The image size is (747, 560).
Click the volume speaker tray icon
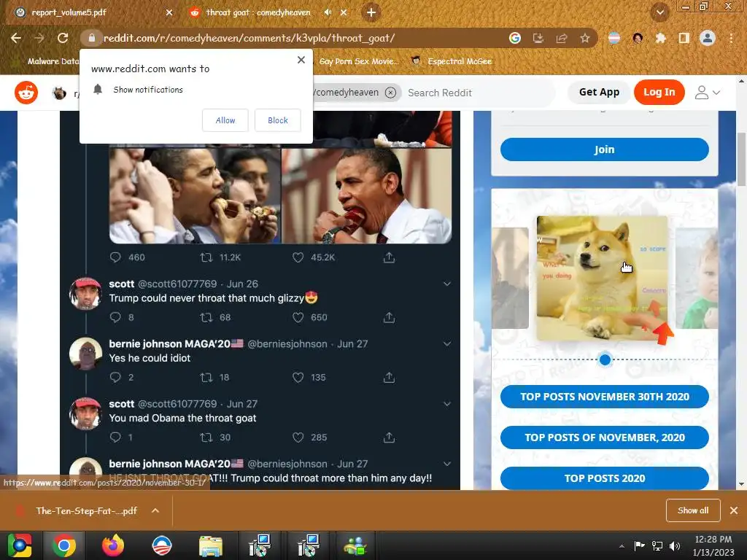675,545
